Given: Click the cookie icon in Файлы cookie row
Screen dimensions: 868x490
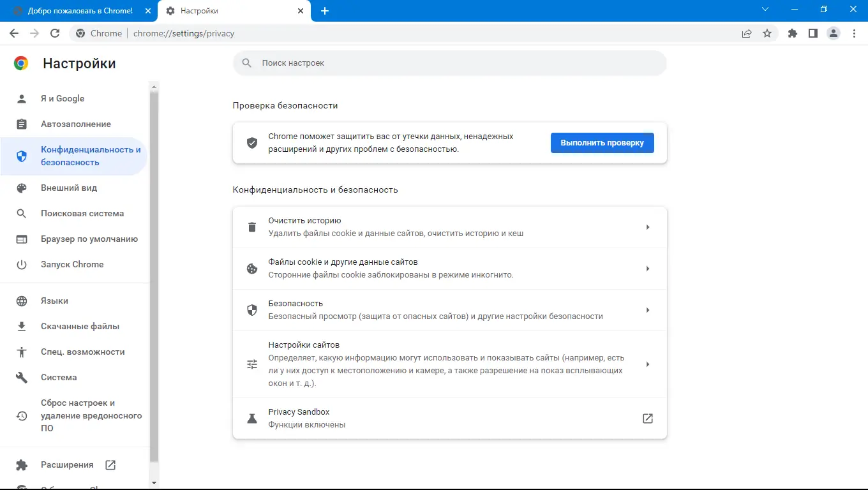Looking at the screenshot, I should [x=252, y=269].
